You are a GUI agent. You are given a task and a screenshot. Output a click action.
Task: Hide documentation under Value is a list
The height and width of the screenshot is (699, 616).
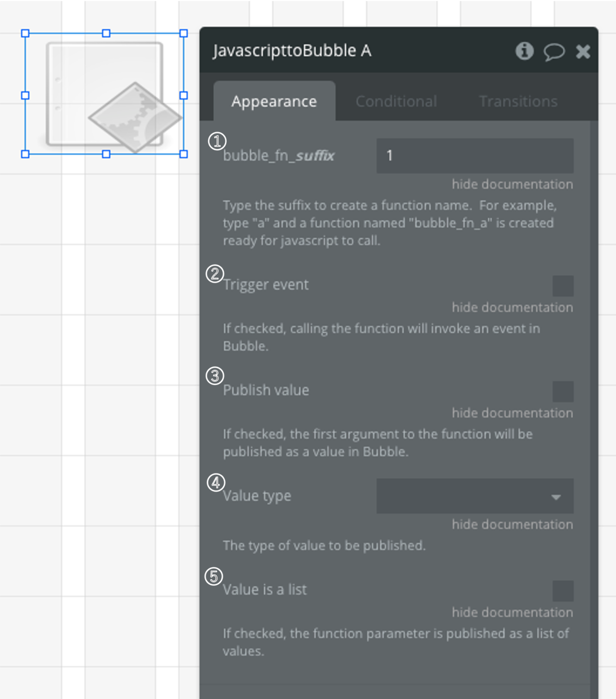point(512,612)
